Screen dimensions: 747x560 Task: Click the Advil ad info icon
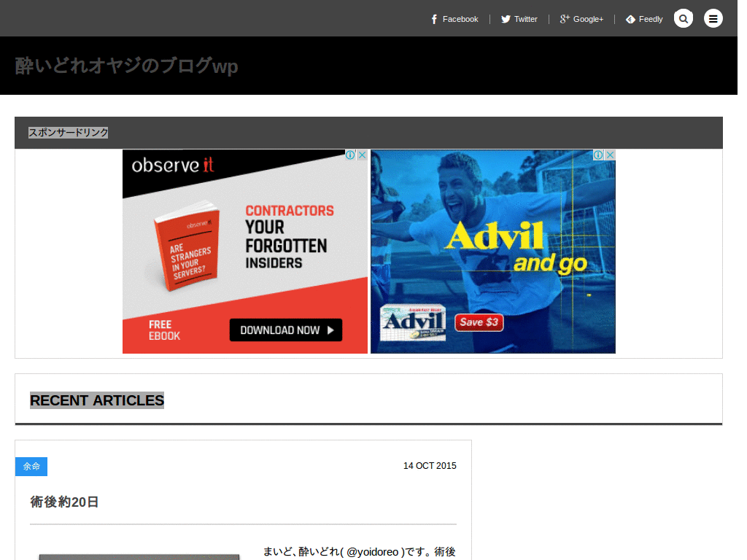(598, 155)
